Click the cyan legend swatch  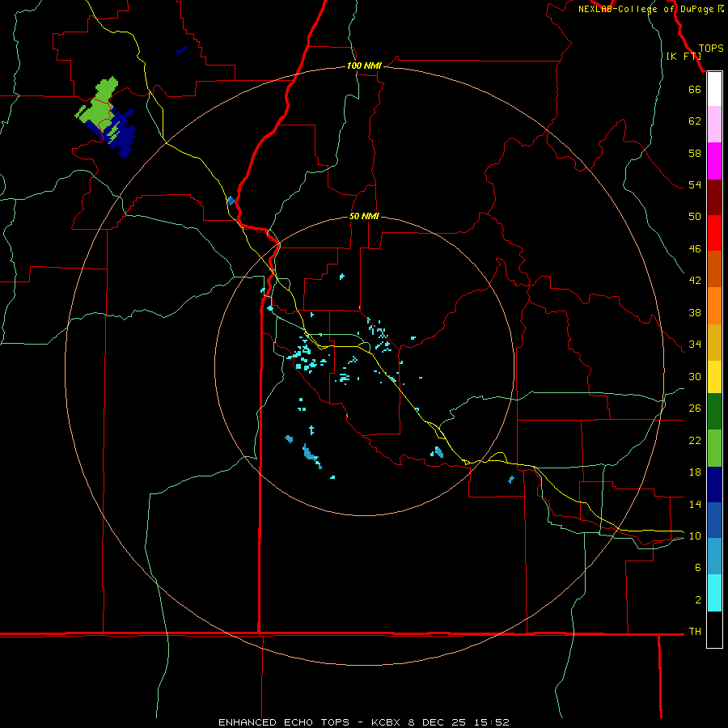pyautogui.click(x=714, y=593)
